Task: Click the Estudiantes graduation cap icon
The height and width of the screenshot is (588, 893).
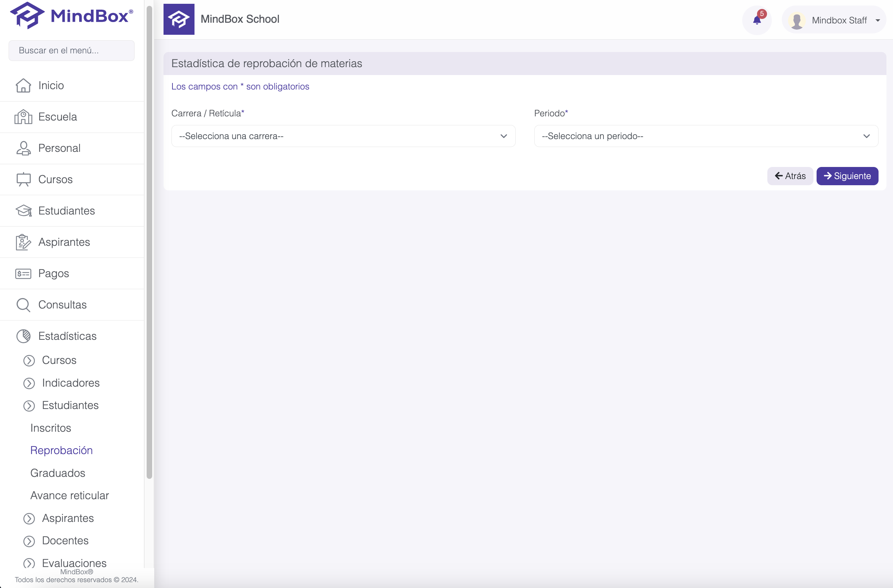Action: pos(23,211)
